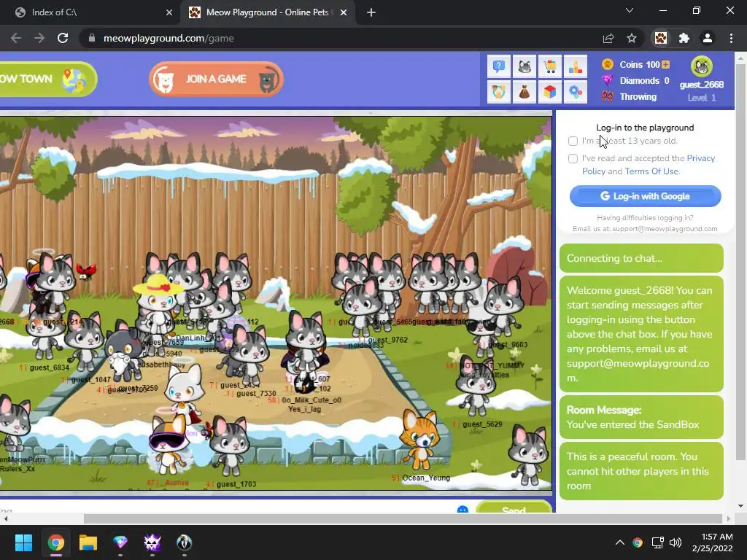Open the help question-mark icon
The height and width of the screenshot is (560, 747).
click(x=499, y=66)
